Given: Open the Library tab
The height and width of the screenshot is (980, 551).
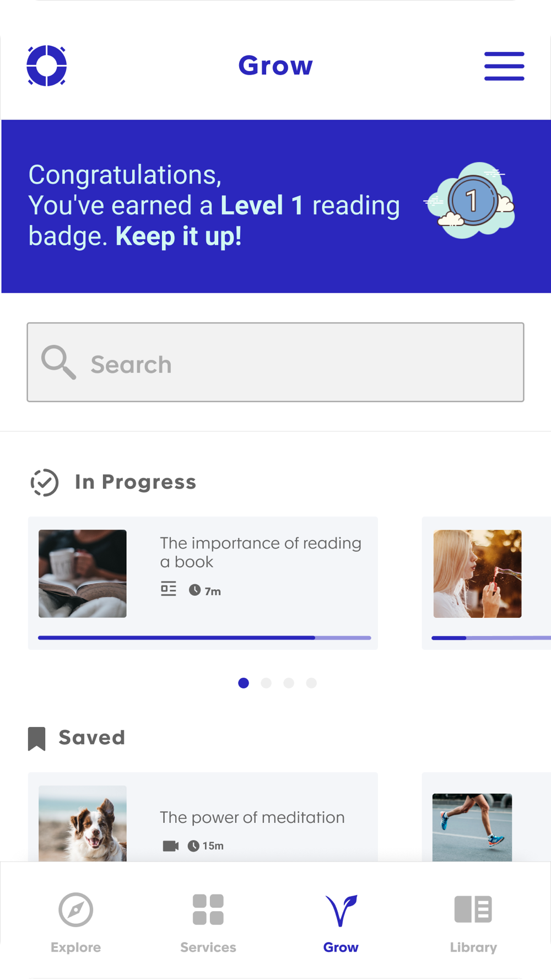Looking at the screenshot, I should click(473, 919).
